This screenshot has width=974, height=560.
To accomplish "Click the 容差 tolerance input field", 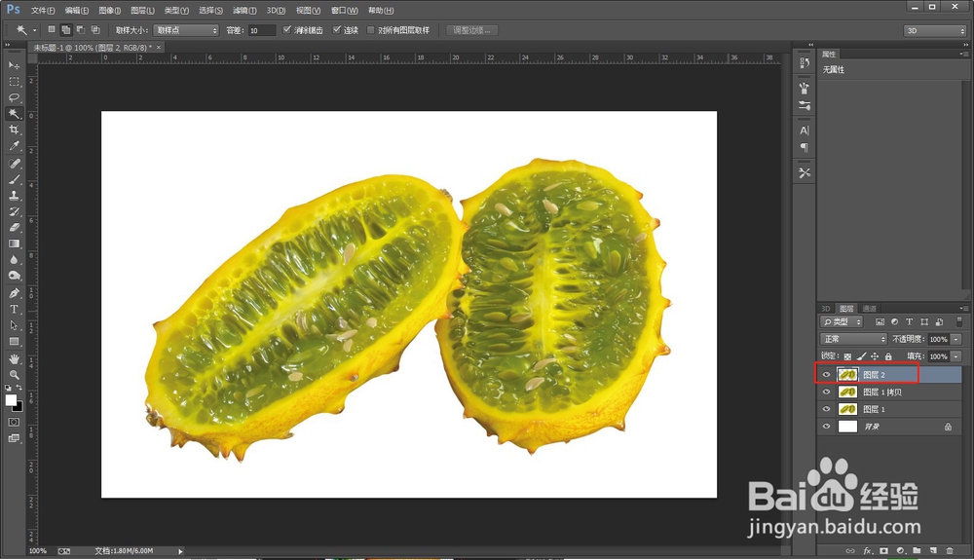I will point(261,30).
